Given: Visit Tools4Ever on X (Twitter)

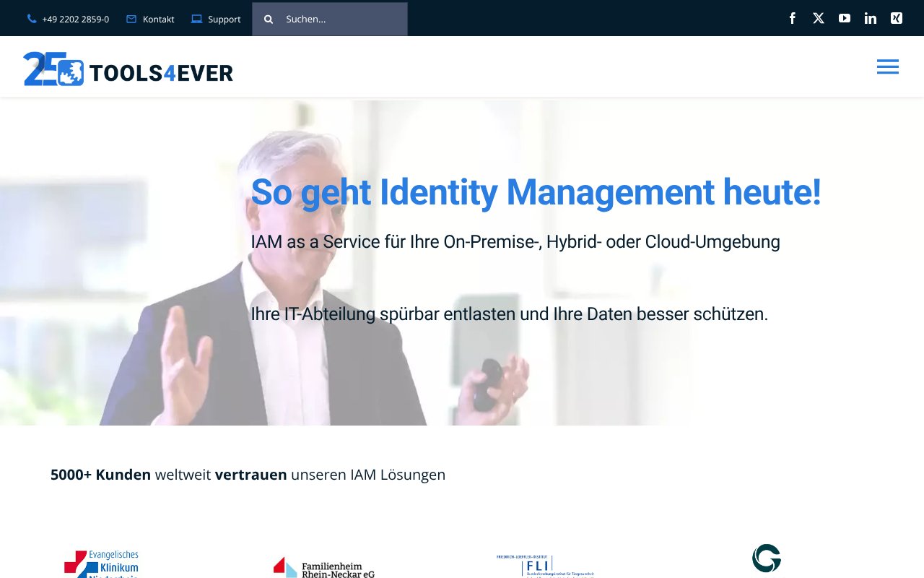Looking at the screenshot, I should [x=818, y=18].
